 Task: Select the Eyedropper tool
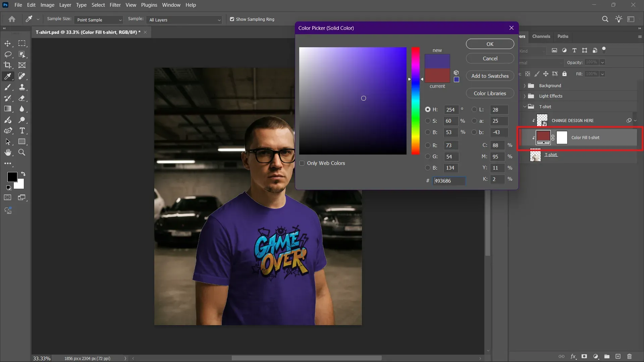pos(7,76)
